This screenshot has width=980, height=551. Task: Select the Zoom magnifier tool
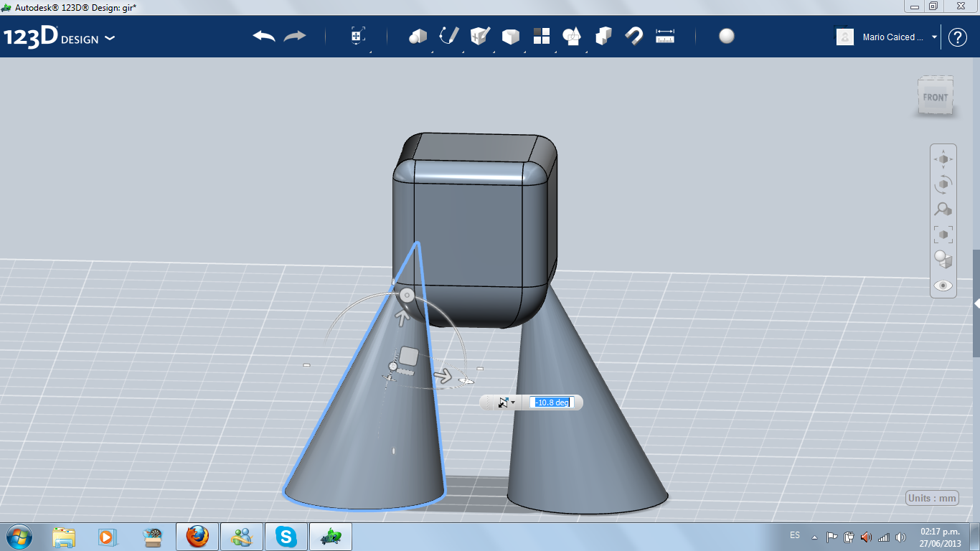tap(943, 209)
